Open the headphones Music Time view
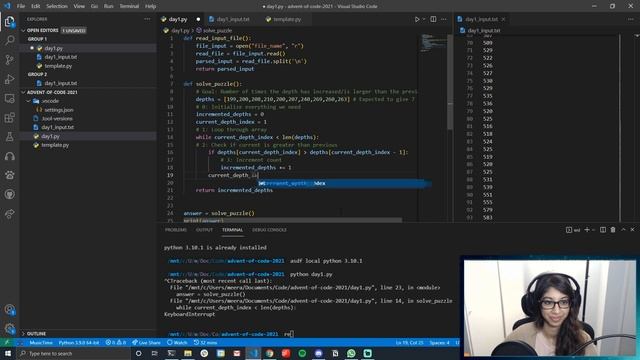 (9, 156)
